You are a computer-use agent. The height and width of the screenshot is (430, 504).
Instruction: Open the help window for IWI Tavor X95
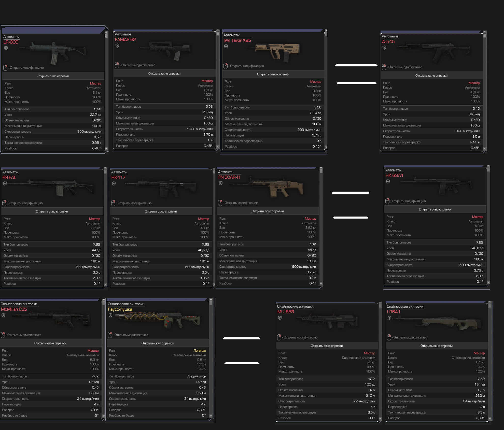273,74
